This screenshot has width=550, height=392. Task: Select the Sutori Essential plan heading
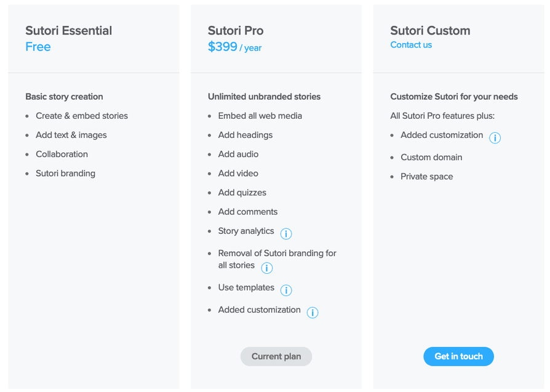tap(68, 30)
